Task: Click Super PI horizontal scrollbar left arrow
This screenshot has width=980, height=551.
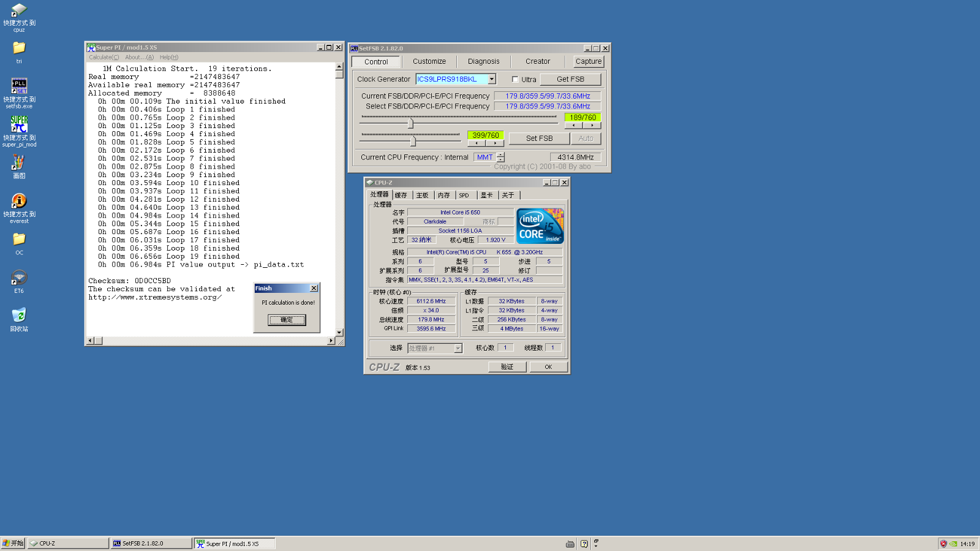Action: (90, 341)
